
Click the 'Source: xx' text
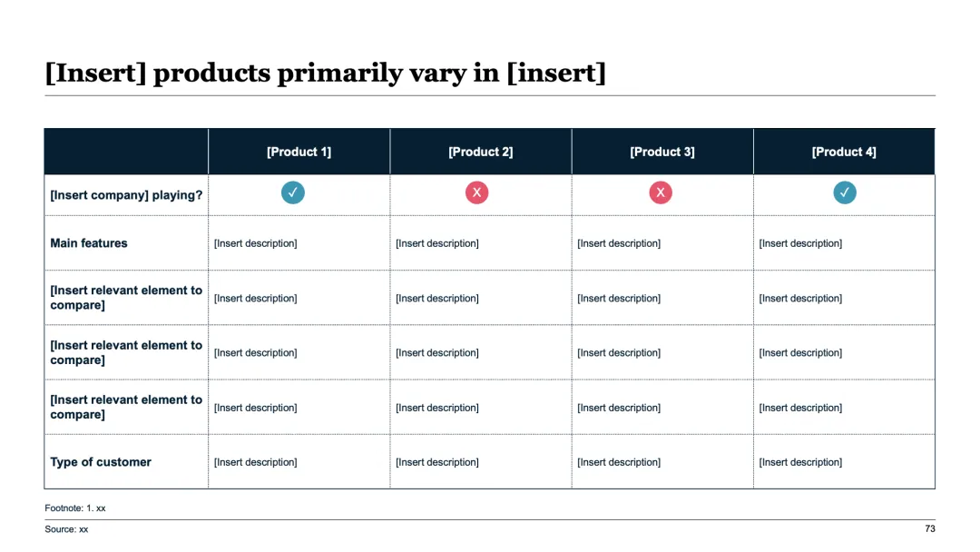[66, 529]
